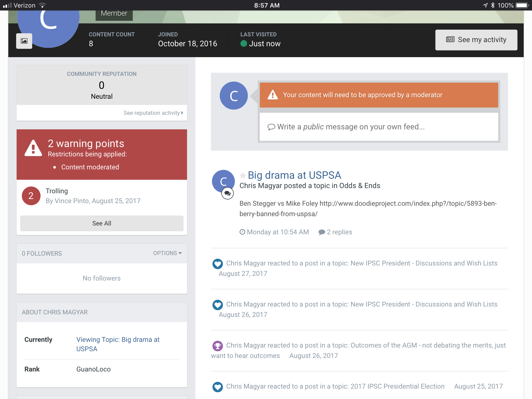Click heart reaction icon for 2017 IPSC Presidential Election
The height and width of the screenshot is (399, 532).
coord(218,387)
